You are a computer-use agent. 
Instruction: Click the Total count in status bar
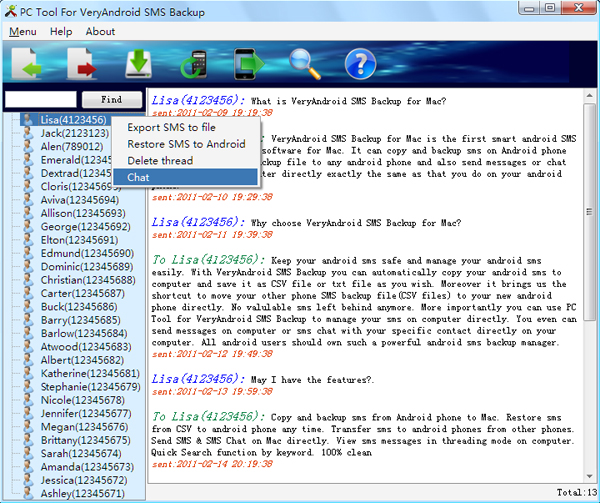tap(577, 492)
